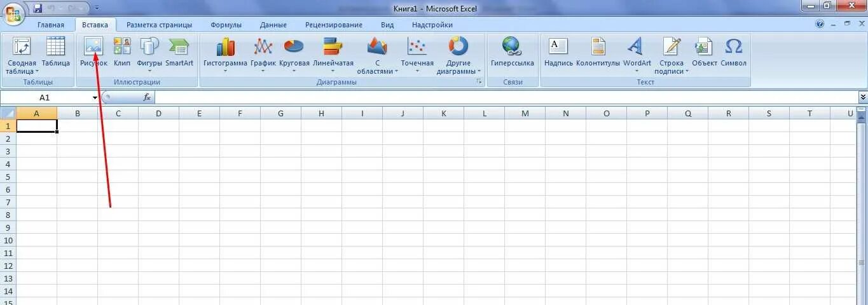Open the WordArt styles dropdown
The image size is (868, 305).
coord(637,71)
